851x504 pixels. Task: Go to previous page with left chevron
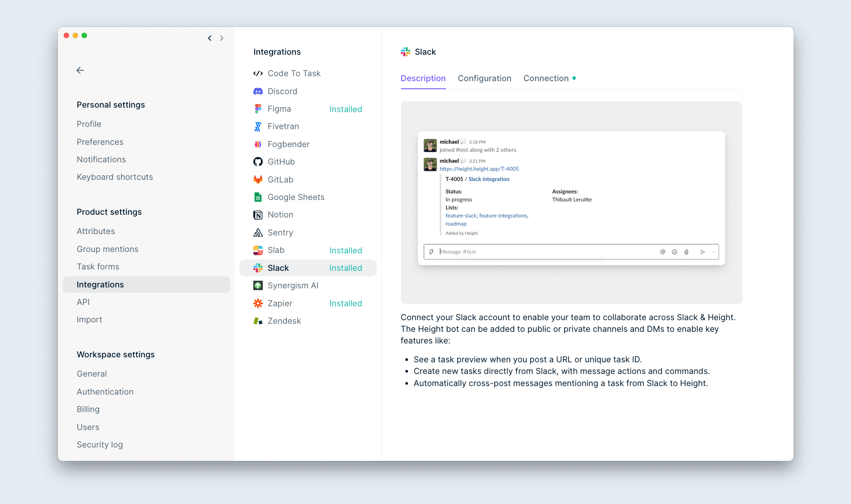[209, 38]
